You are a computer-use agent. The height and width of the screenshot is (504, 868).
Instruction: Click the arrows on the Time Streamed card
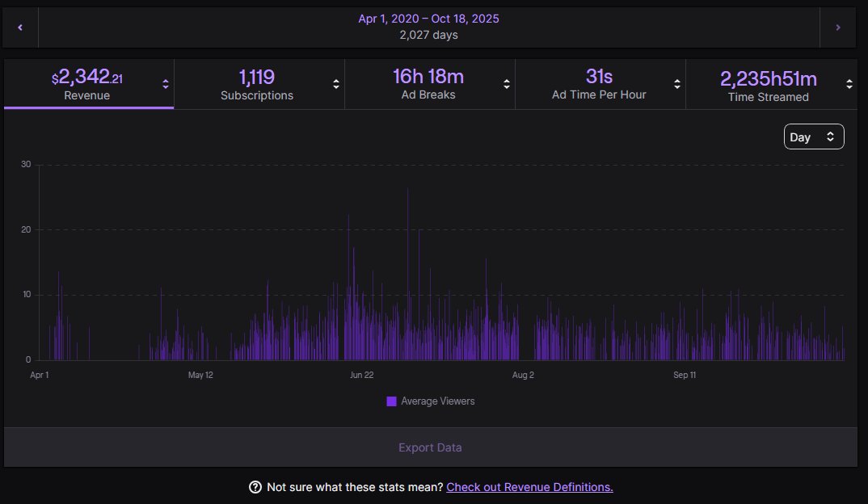[849, 83]
